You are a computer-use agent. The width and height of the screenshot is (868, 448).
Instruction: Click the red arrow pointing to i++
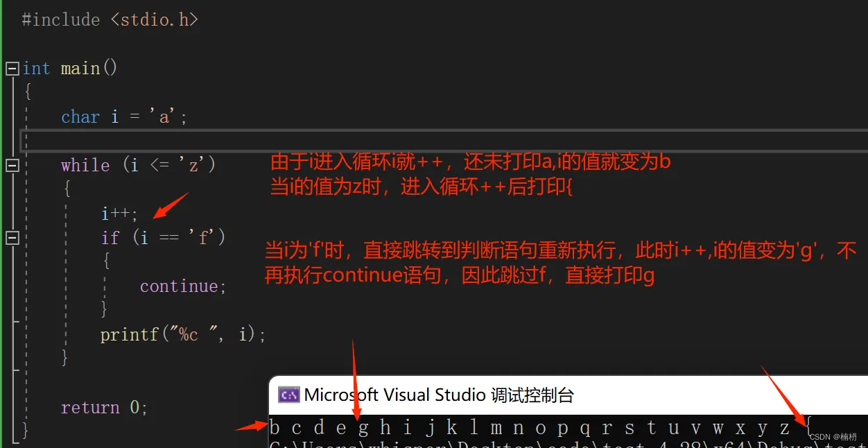click(x=170, y=205)
